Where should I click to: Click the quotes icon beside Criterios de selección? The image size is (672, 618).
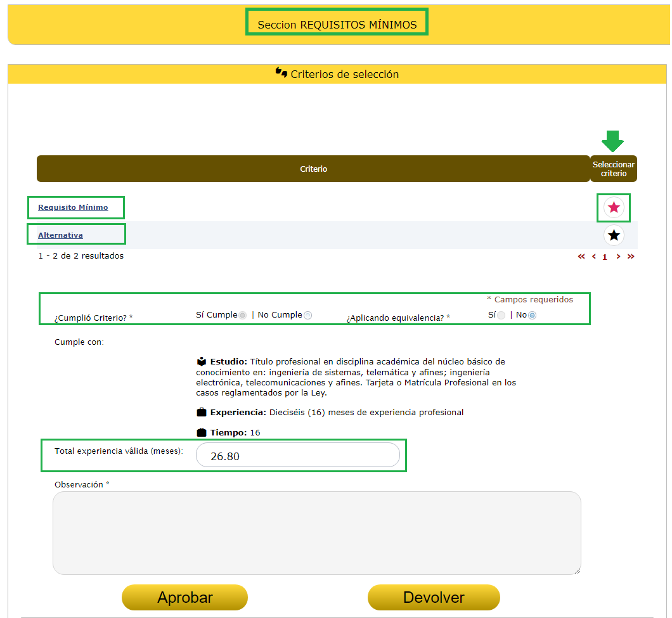click(281, 72)
